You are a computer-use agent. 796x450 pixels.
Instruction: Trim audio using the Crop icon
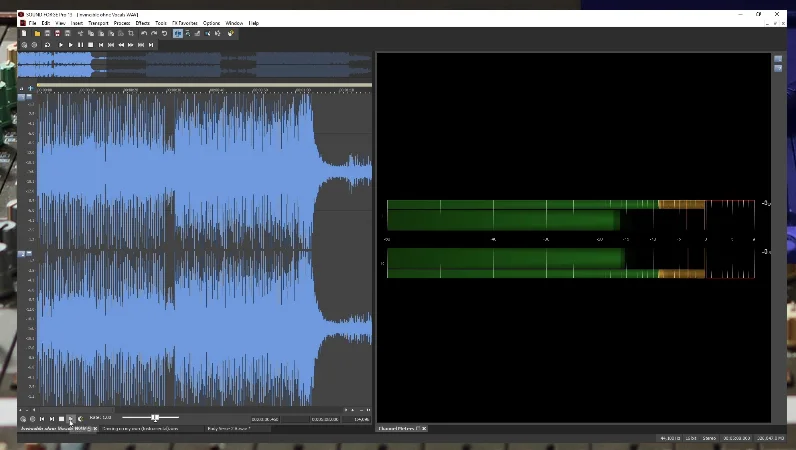131,34
